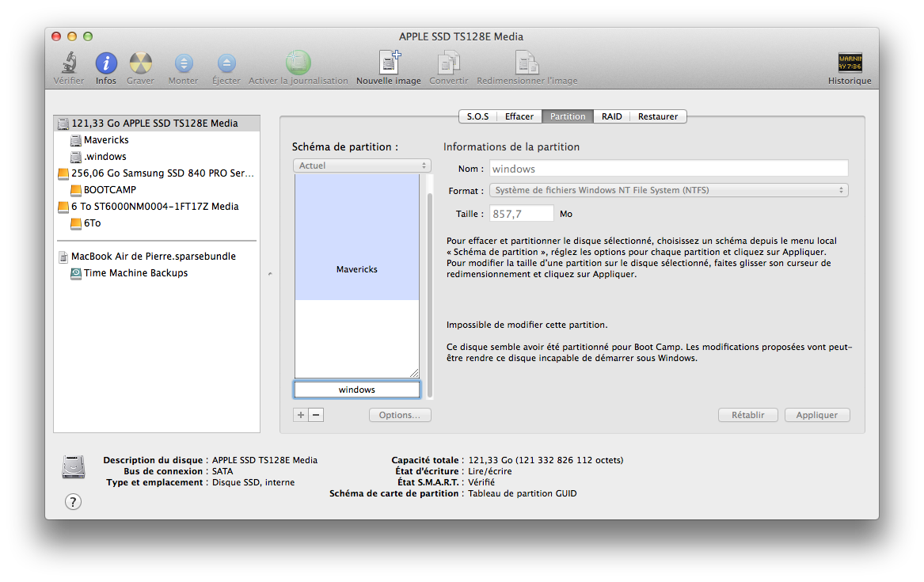Click the Taille size field
The height and width of the screenshot is (582, 924).
[522, 213]
